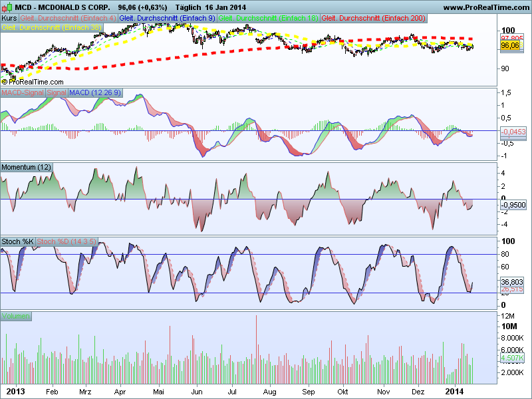Click the MCD - MCDONALD S CORP. title
This screenshot has height=399, width=532.
click(63, 7)
